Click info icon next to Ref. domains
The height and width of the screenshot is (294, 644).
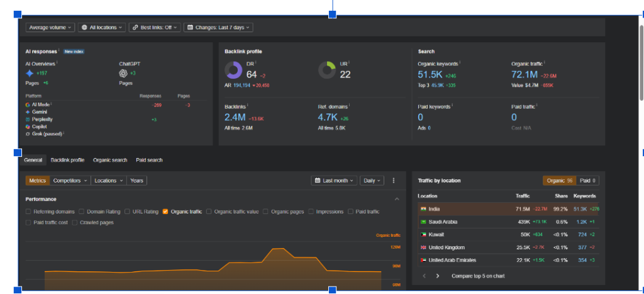349,105
